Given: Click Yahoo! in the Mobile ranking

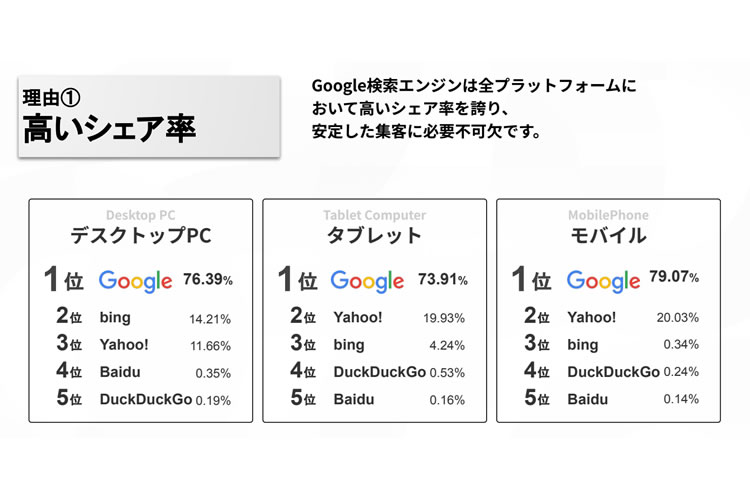Looking at the screenshot, I should click(x=592, y=318).
